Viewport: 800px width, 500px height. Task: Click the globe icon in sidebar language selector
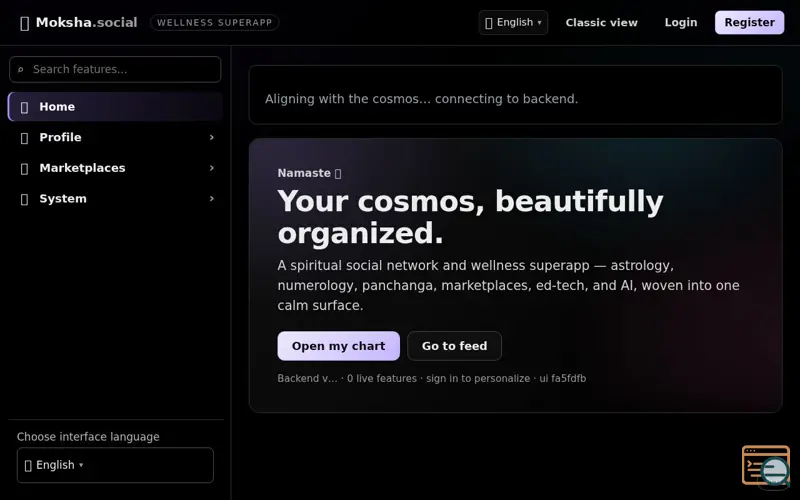coord(28,465)
